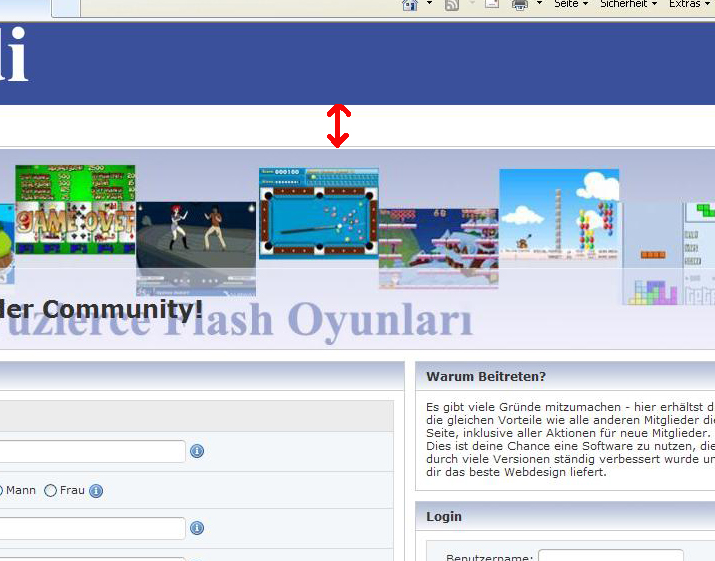Open the Game Over poker game thumbnail
This screenshot has height=561, width=715.
(75, 209)
